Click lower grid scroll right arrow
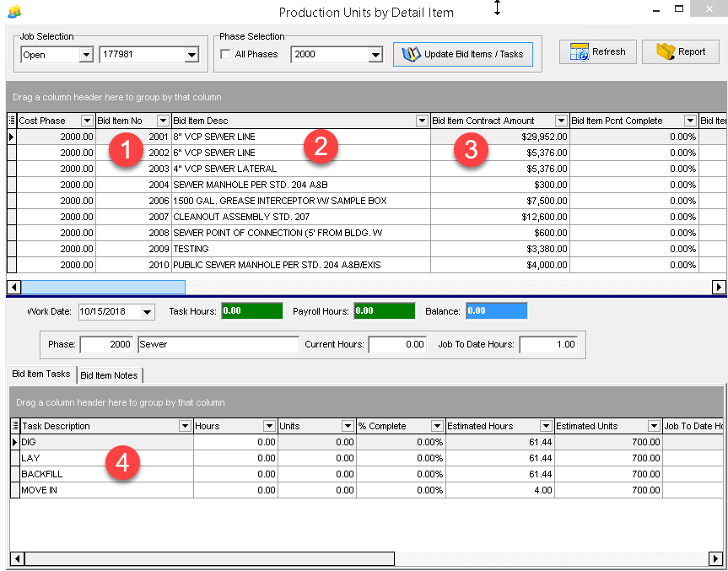Screen dimensions: 728x571 715,558
